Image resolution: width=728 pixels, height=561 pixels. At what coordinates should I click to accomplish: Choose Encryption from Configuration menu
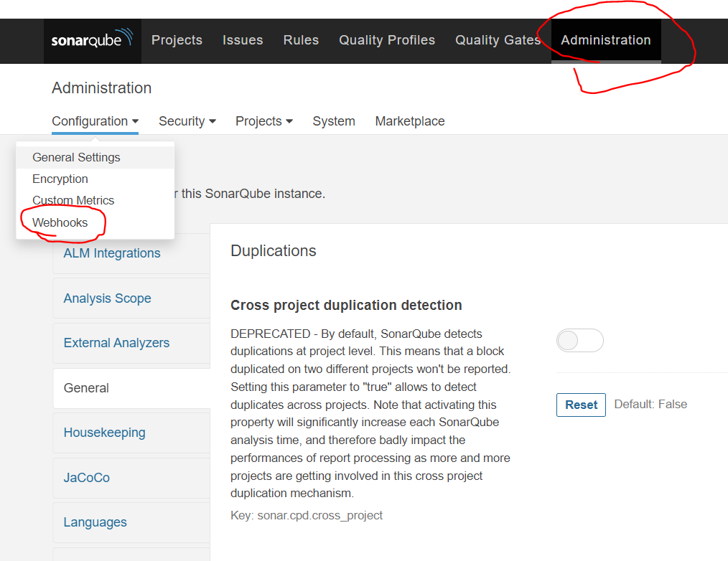click(95, 179)
